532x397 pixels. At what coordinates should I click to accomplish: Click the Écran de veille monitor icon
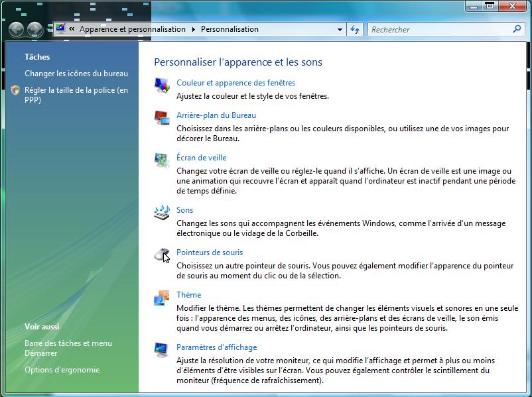162,160
